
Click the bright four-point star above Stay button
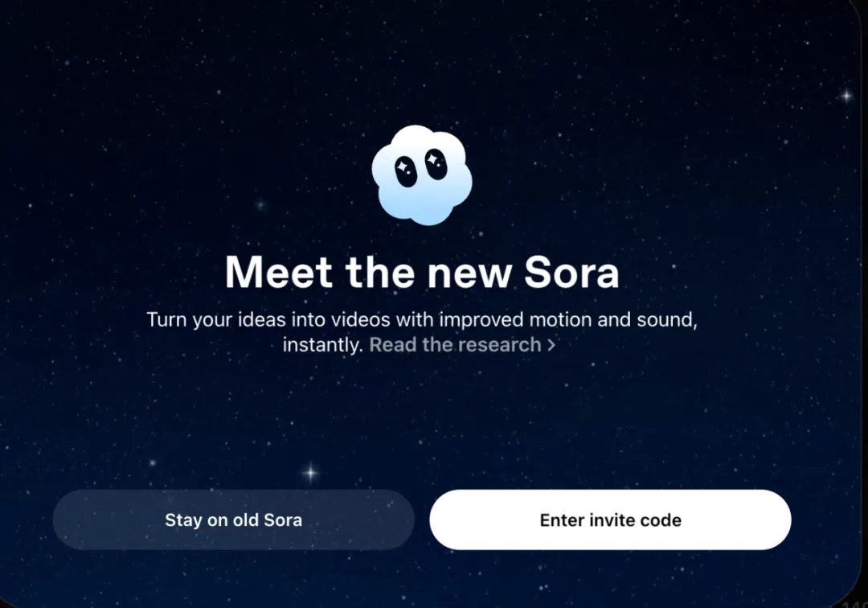tap(310, 473)
